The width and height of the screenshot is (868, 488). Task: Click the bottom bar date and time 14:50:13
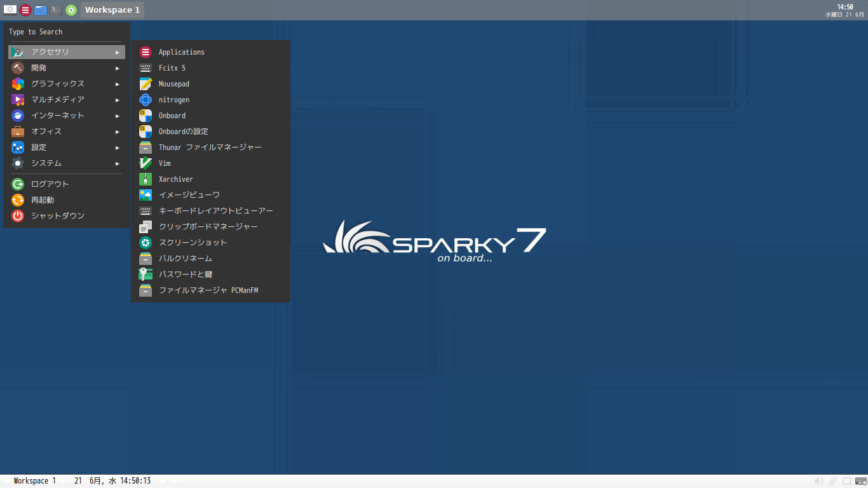click(x=112, y=481)
